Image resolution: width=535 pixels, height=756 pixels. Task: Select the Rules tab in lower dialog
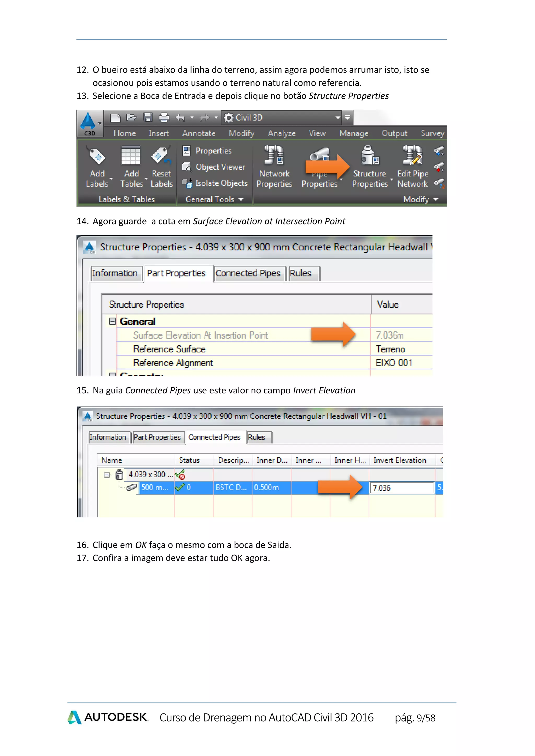point(256,437)
